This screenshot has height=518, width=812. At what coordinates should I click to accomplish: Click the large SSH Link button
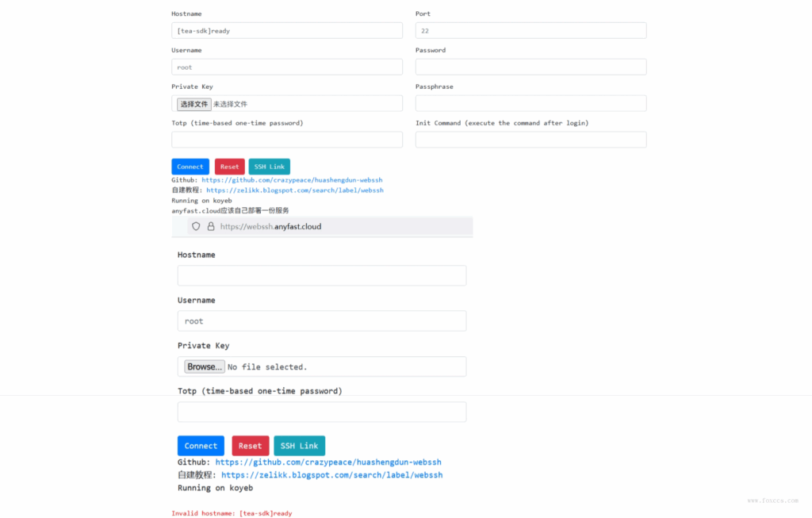(299, 446)
